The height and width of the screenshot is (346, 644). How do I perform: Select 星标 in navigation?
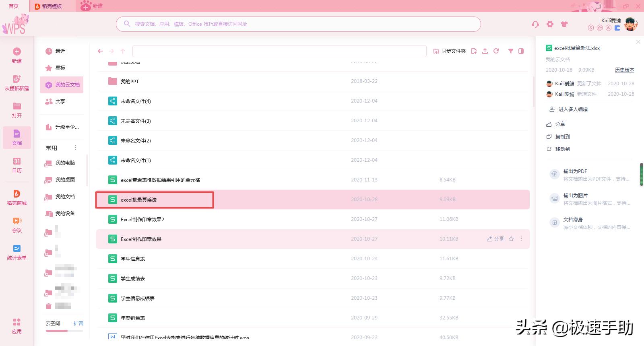[62, 68]
